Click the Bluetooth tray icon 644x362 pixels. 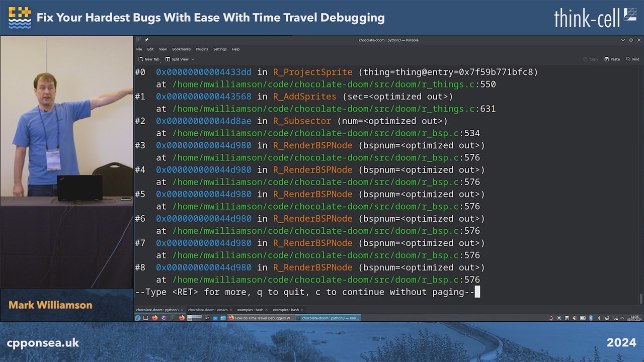(591, 318)
